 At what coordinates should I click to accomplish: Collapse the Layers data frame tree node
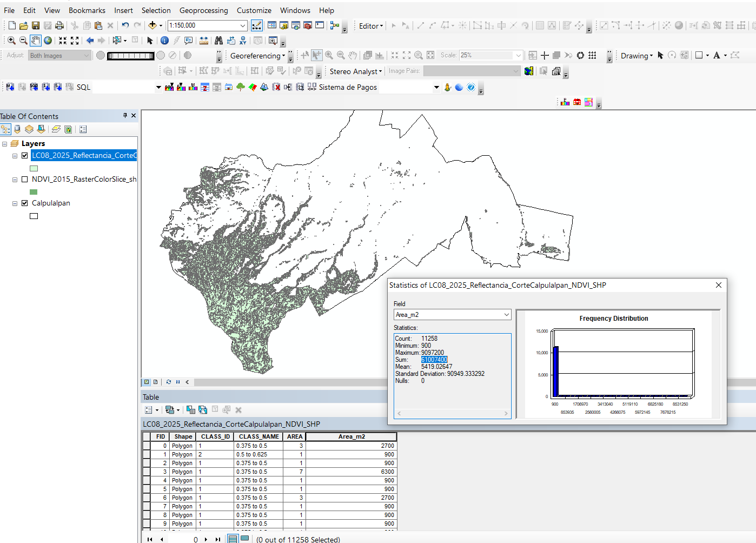click(5, 144)
